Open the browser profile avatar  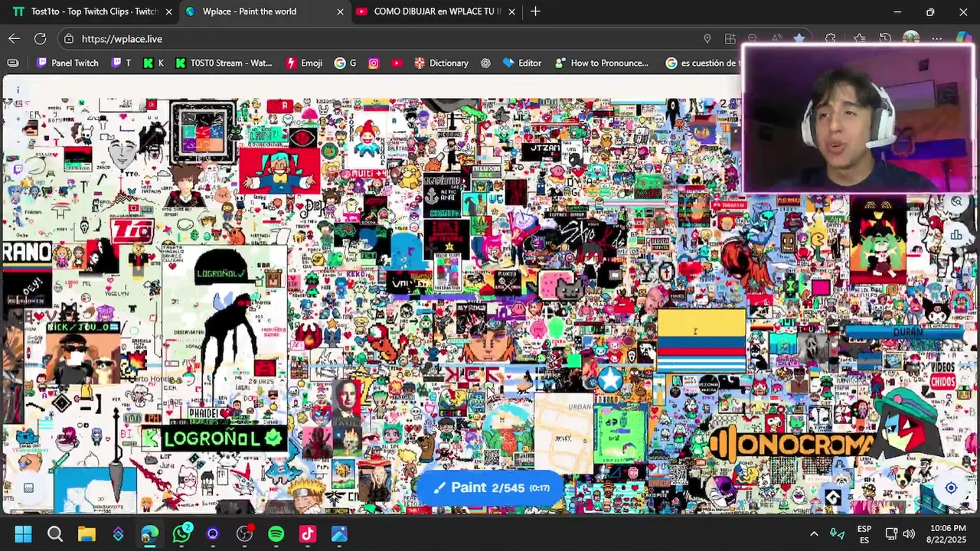911,38
